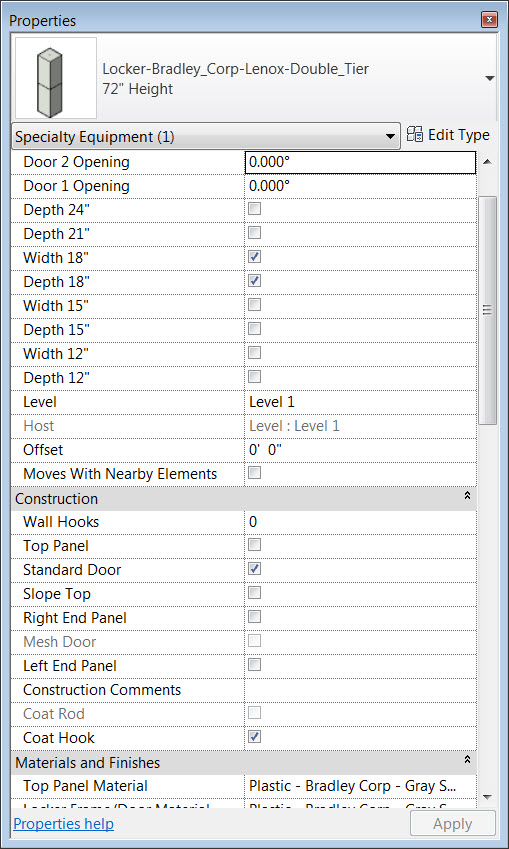Open the Type Selector dropdown arrow
Image resolution: width=509 pixels, height=849 pixels.
[490, 79]
